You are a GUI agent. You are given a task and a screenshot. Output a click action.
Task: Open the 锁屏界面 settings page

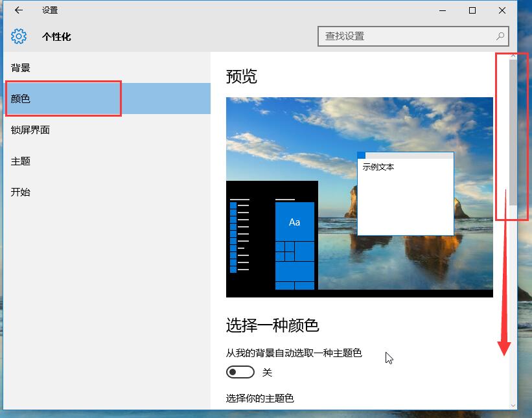[x=107, y=130]
